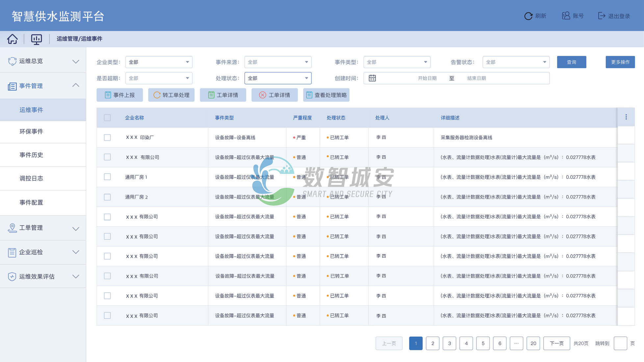
Task: Click the 转工单处理 toolbar button
Action: point(171,95)
